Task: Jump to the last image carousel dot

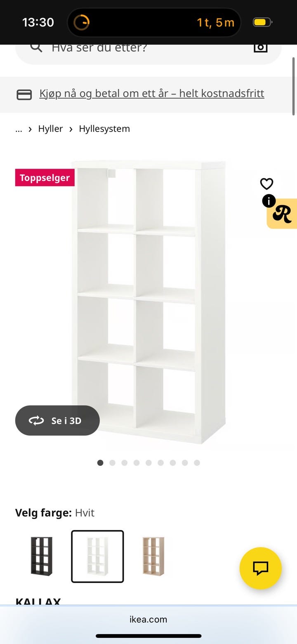Action: point(197,463)
